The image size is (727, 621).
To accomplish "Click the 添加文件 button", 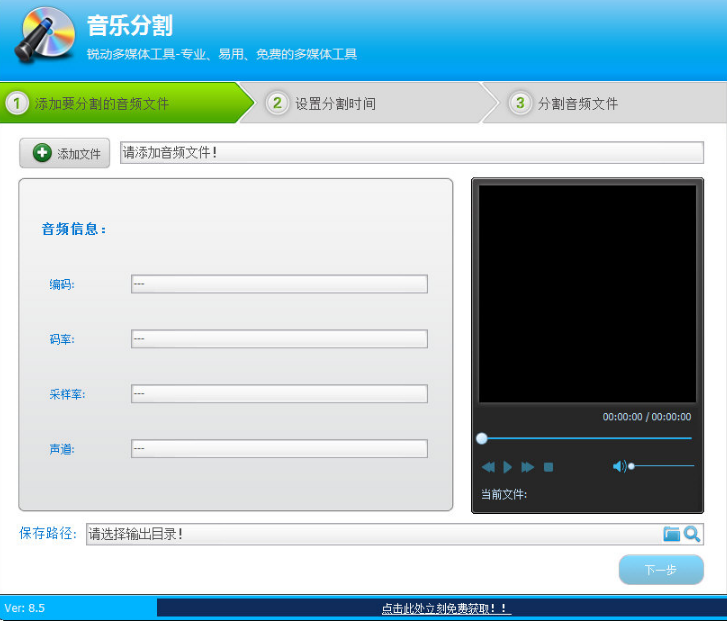I will [65, 153].
